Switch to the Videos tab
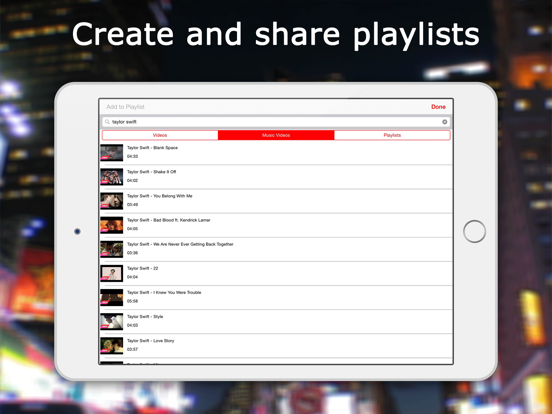The image size is (552, 414). coord(160,135)
